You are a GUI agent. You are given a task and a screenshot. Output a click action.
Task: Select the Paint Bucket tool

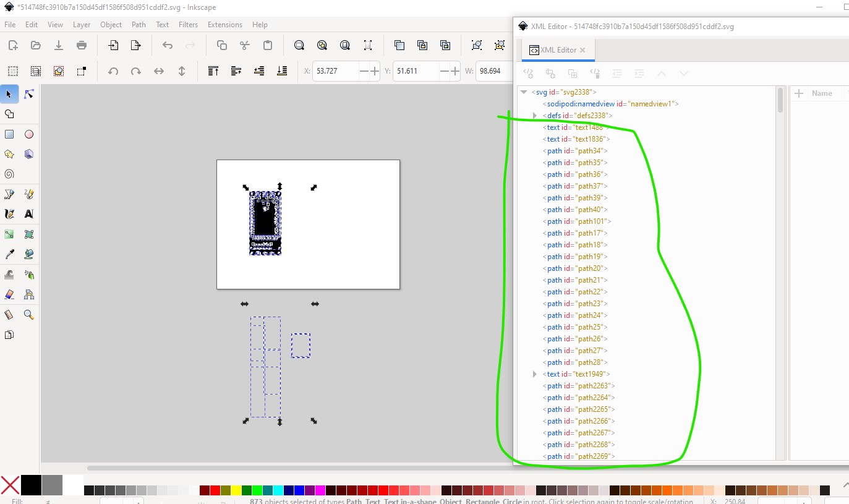(28, 254)
